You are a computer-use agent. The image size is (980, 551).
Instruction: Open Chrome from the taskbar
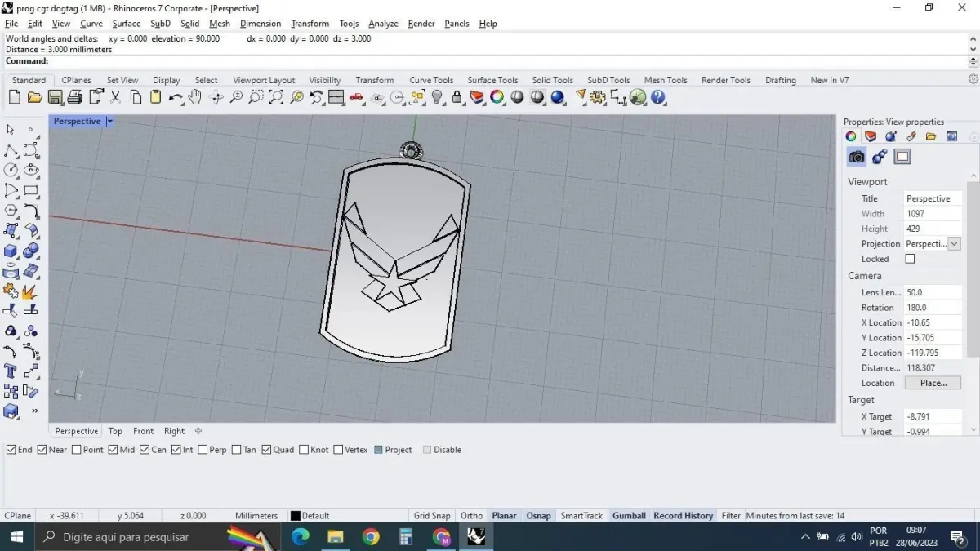(371, 537)
